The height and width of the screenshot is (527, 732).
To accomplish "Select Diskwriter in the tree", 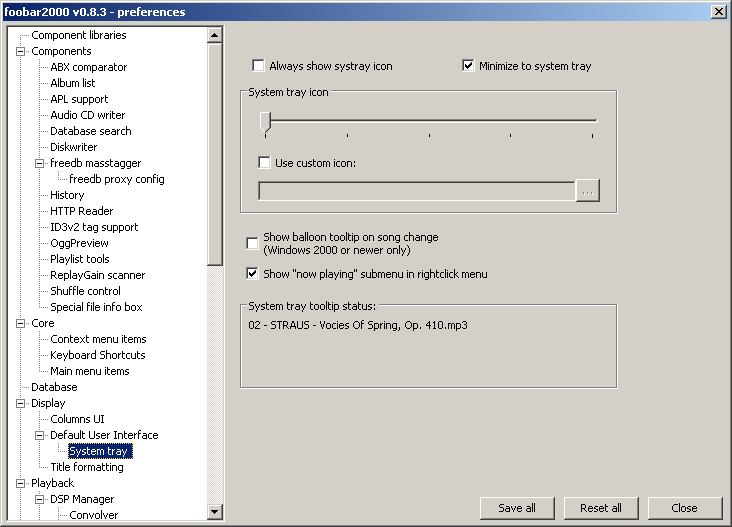I will (74, 147).
